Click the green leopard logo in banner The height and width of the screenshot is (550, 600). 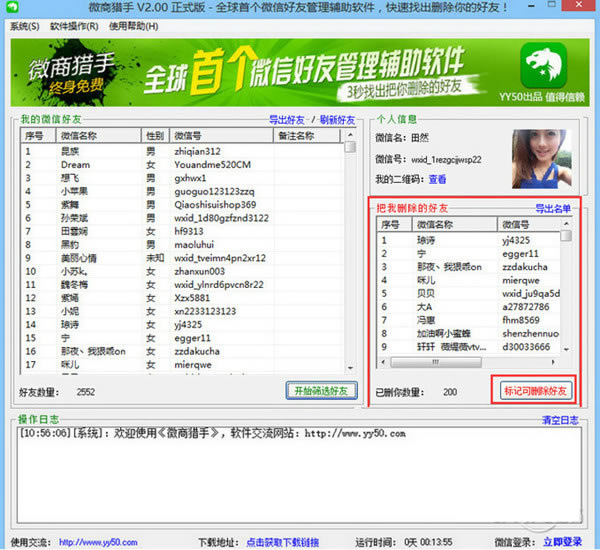[x=543, y=65]
